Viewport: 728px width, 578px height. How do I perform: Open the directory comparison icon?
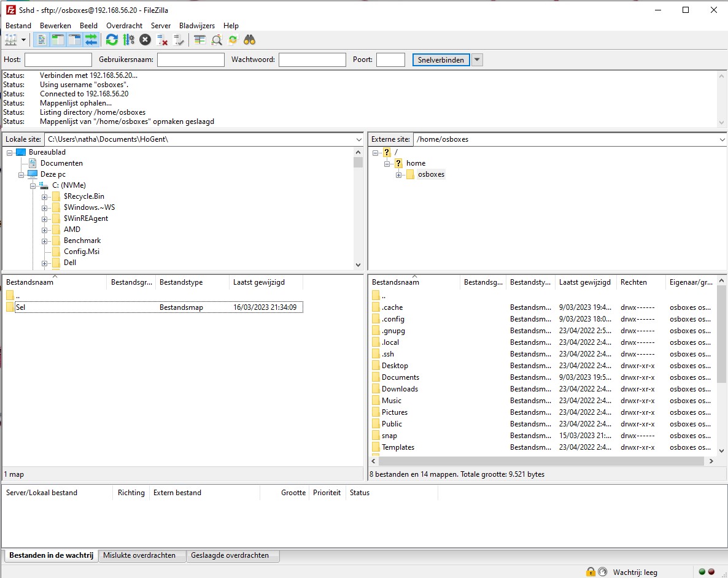[x=200, y=40]
